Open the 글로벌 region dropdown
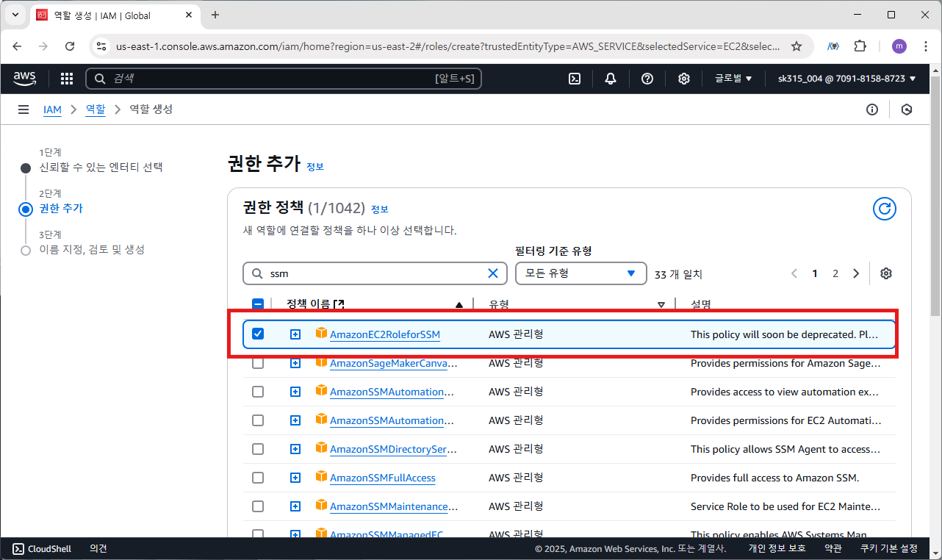The image size is (942, 560). coord(733,79)
